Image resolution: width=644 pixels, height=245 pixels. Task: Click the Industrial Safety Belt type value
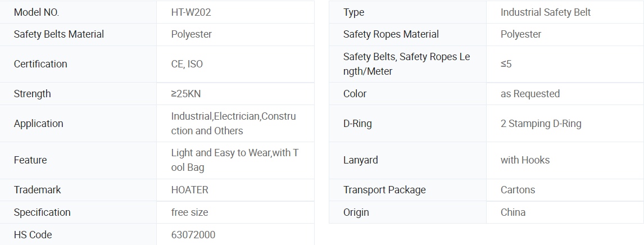tap(546, 12)
